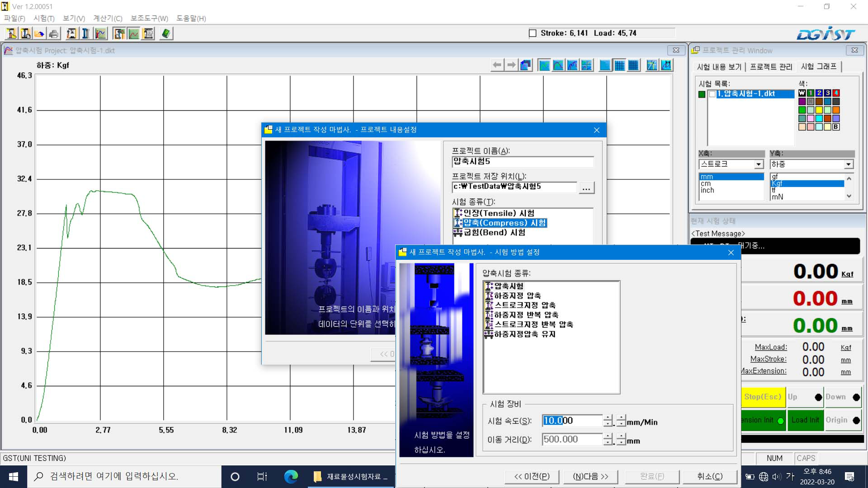The image size is (868, 488).
Task: Click the volume icon in system tray
Action: [x=777, y=476]
